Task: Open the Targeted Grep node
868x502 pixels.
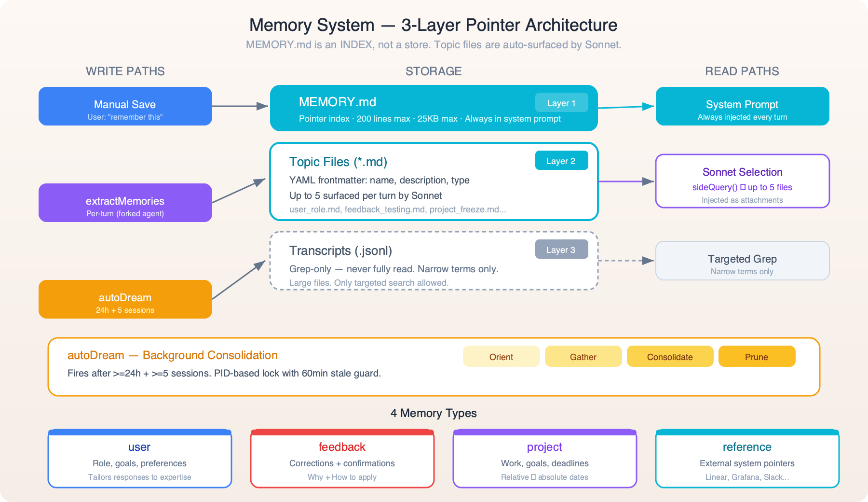Action: [742, 261]
